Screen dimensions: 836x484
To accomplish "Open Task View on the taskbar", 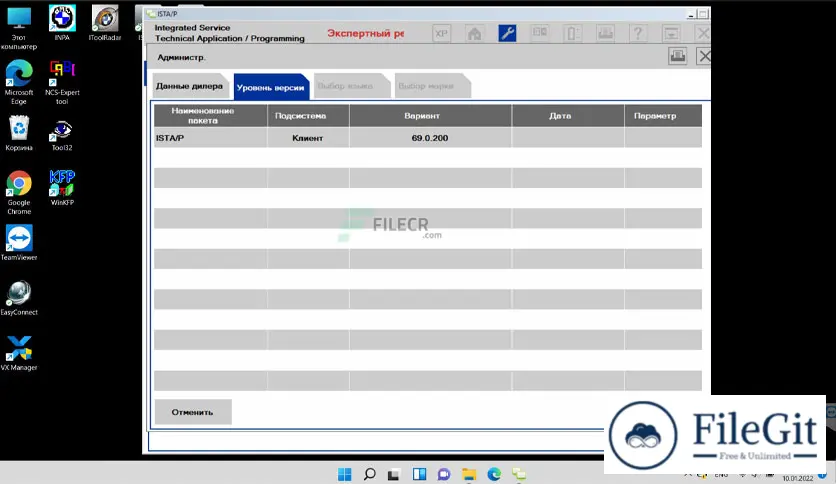I will [394, 474].
